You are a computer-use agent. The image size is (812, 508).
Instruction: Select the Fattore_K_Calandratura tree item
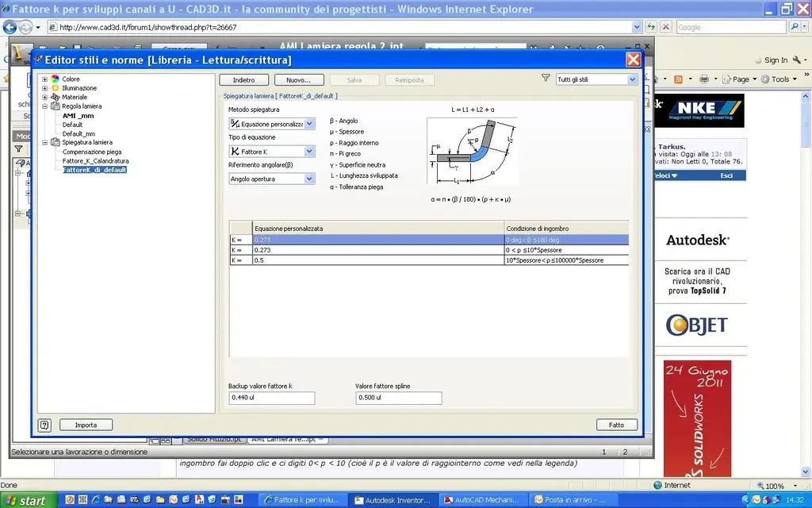coord(96,160)
